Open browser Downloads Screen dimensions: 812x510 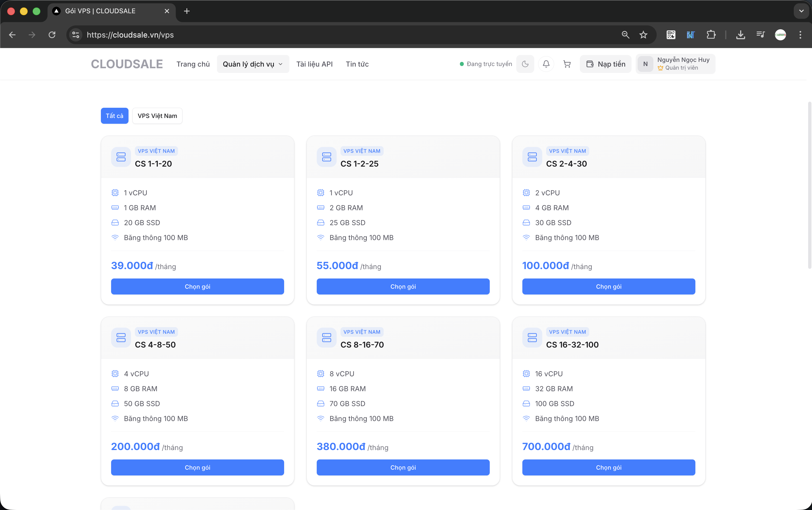point(740,35)
